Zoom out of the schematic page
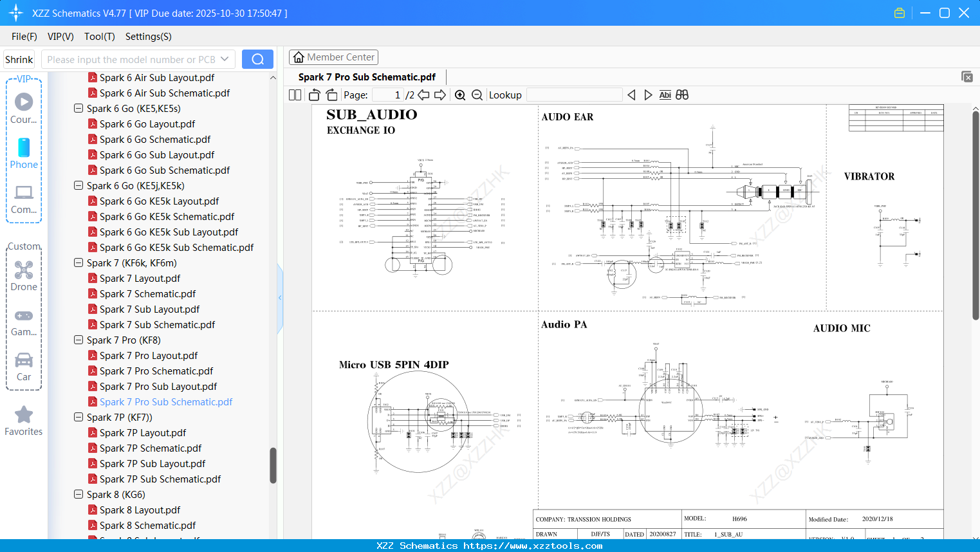 [x=476, y=95]
